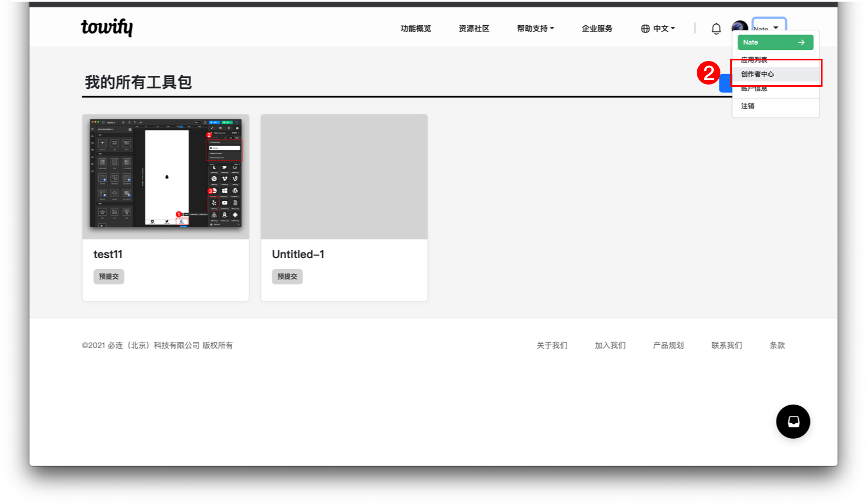The height and width of the screenshot is (504, 867).
Task: Click the Untitled-1 title text
Action: coord(298,254)
